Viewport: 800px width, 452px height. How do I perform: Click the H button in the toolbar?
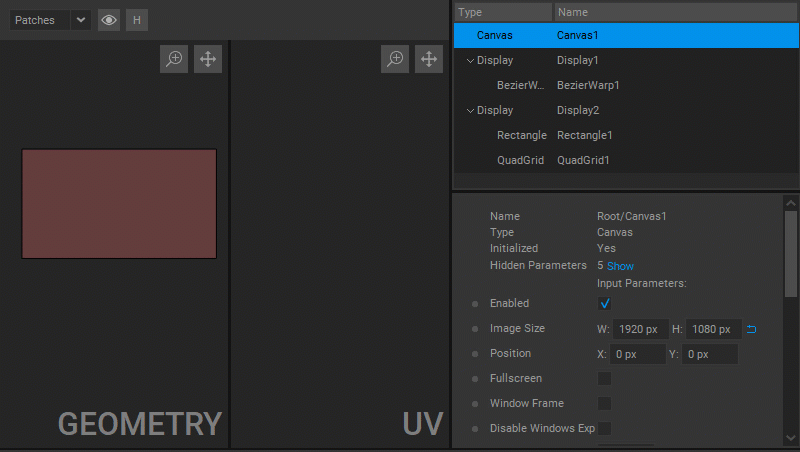coord(137,20)
